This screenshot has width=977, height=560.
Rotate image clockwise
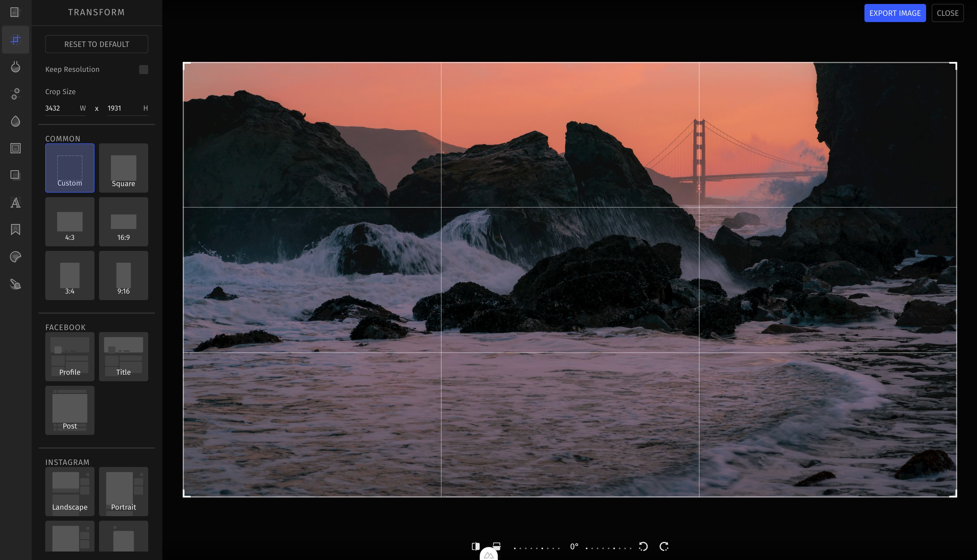tap(664, 546)
